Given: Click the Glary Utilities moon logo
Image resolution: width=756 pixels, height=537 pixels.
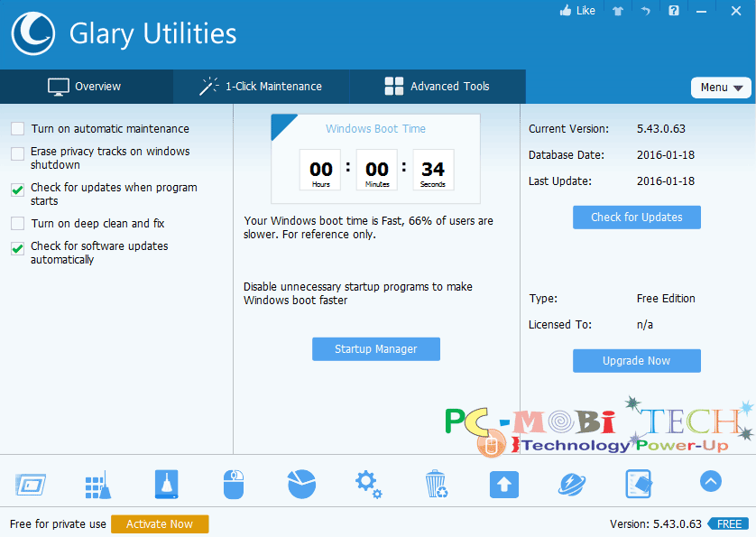Looking at the screenshot, I should click(x=33, y=33).
